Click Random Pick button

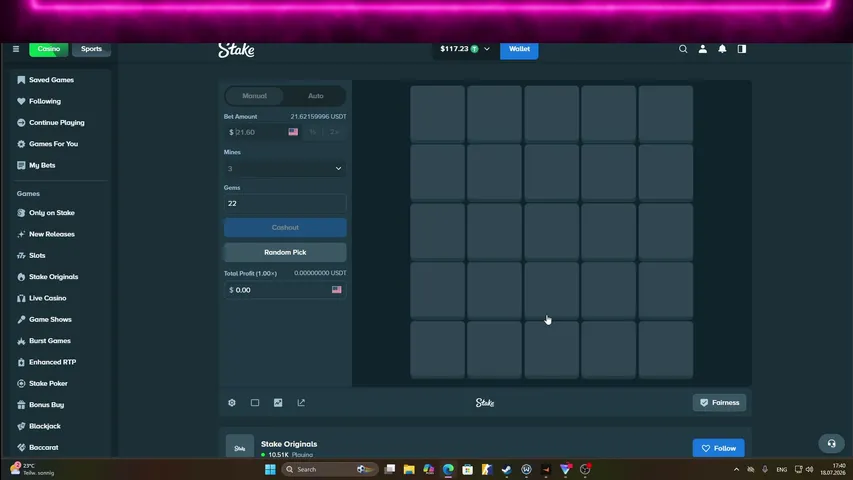click(285, 253)
